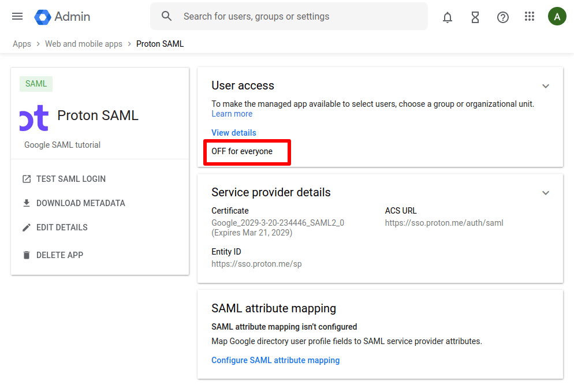
Task: Click Download Metadata
Action: 80,203
